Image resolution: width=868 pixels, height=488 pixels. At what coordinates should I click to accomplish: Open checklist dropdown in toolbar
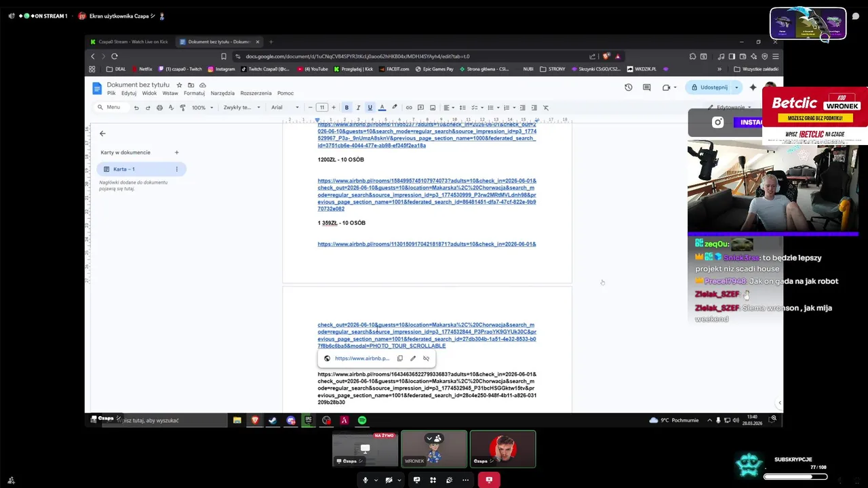(x=477, y=108)
